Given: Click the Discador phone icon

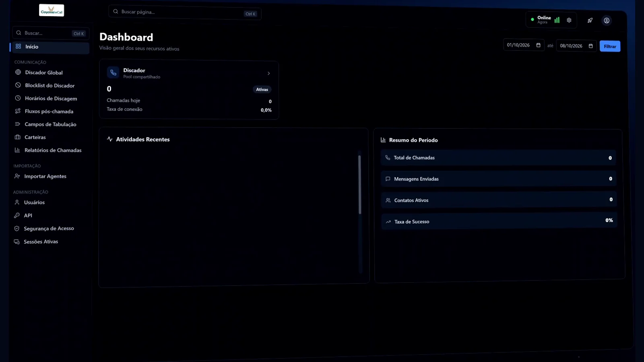Looking at the screenshot, I should (113, 73).
